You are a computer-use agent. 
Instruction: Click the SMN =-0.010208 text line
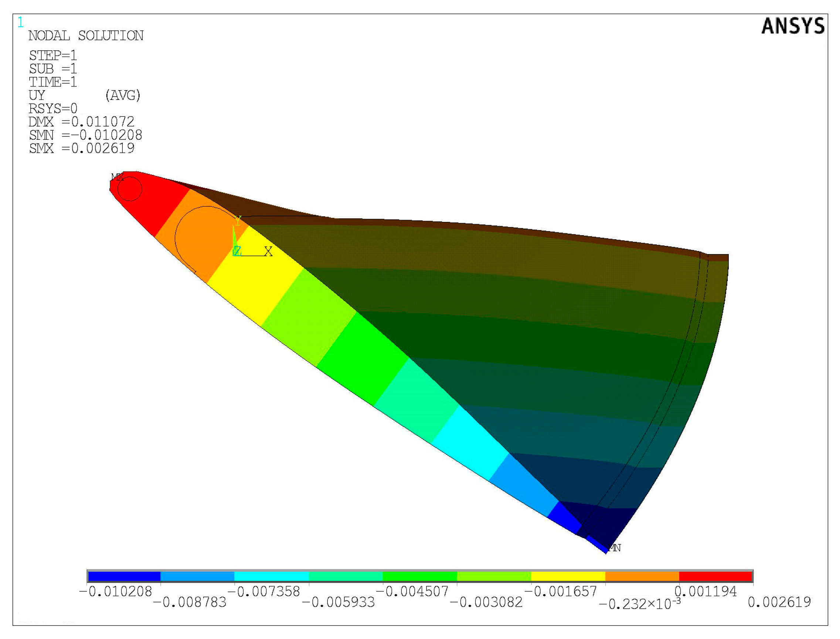[x=85, y=135]
